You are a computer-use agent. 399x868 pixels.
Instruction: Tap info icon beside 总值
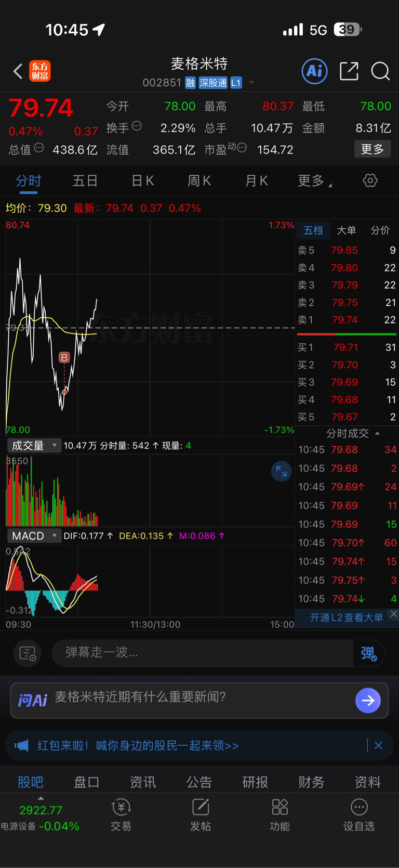pos(39,148)
